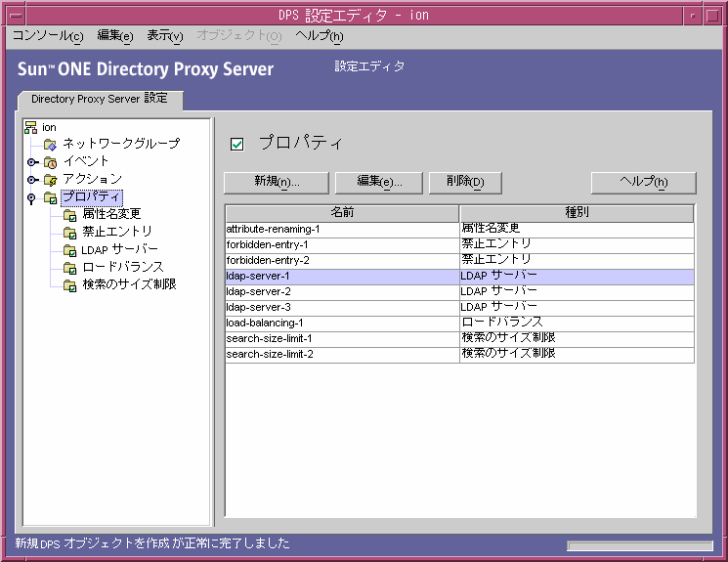Screen dimensions: 728x562
Task: Select プロパティ tree label
Action: [x=92, y=196]
